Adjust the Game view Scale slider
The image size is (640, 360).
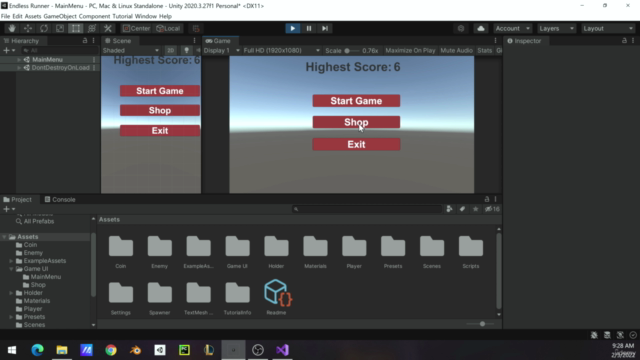click(351, 51)
